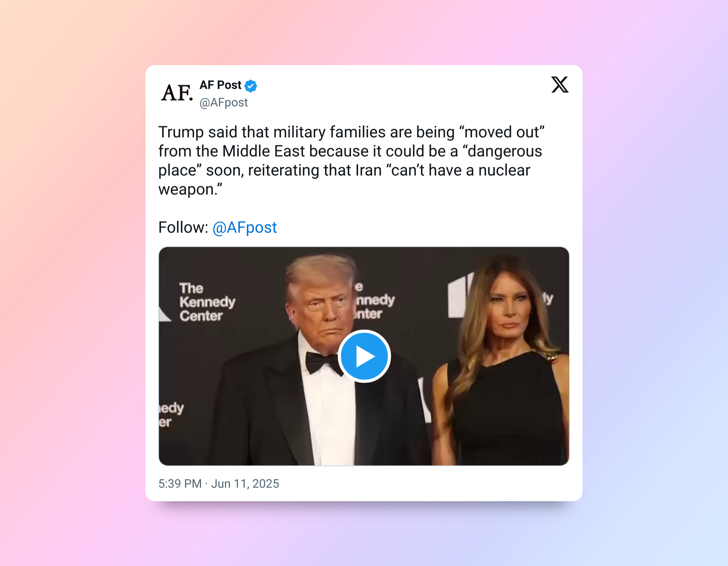Click "The Kennedy Center" backdrop text
The image size is (728, 566).
pyautogui.click(x=207, y=302)
